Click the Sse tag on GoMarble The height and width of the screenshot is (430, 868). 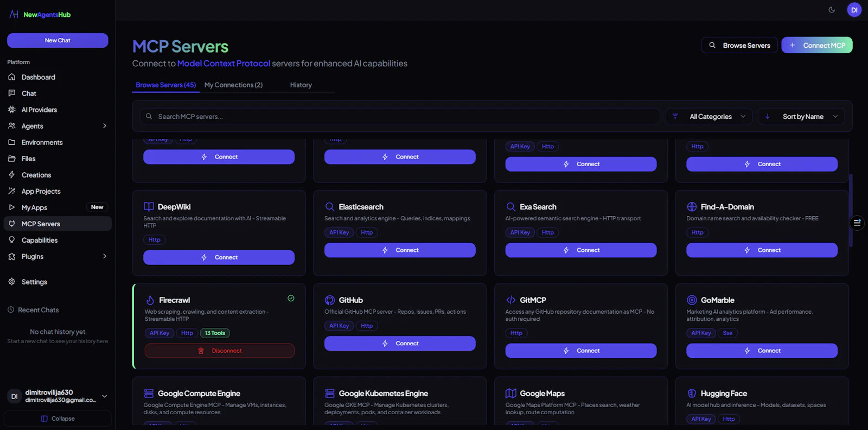pos(727,333)
